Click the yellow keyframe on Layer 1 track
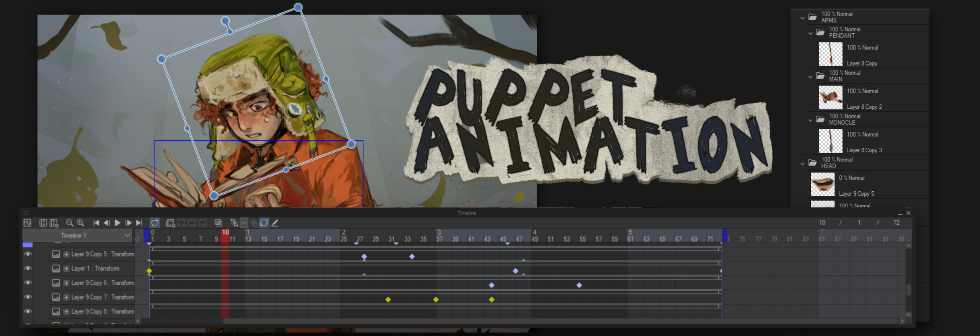The width and height of the screenshot is (980, 336). click(x=149, y=271)
